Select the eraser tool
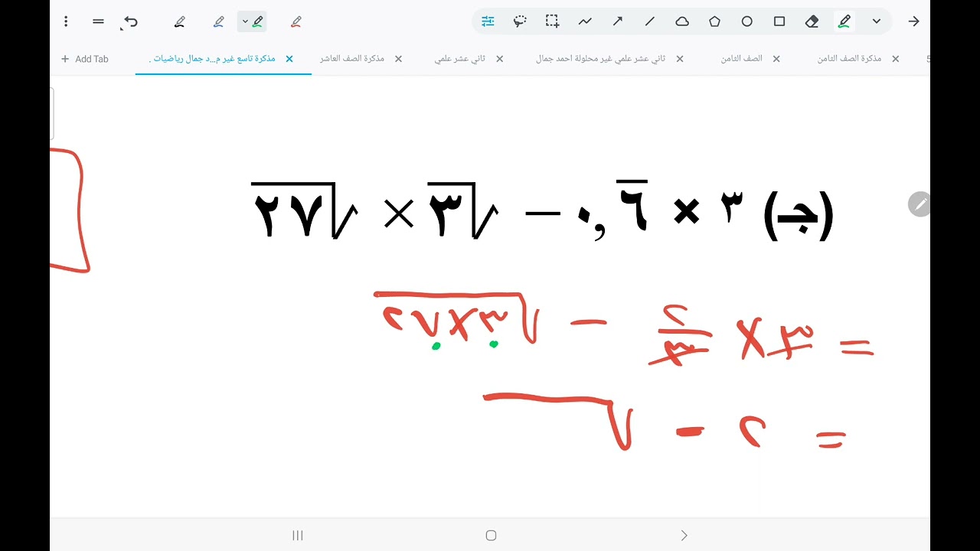The height and width of the screenshot is (551, 980). [812, 21]
